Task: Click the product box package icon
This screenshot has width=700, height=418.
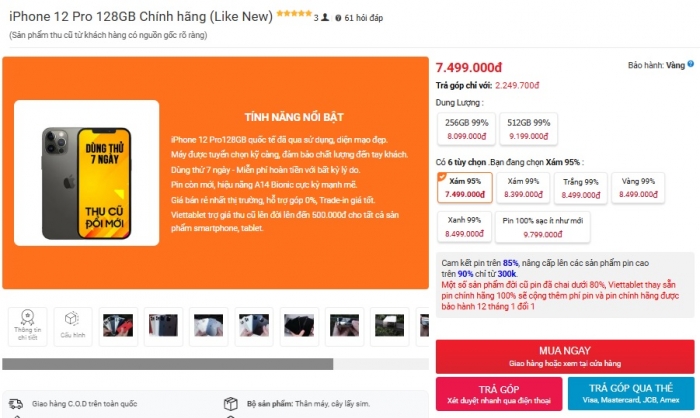Action: pyautogui.click(x=230, y=404)
